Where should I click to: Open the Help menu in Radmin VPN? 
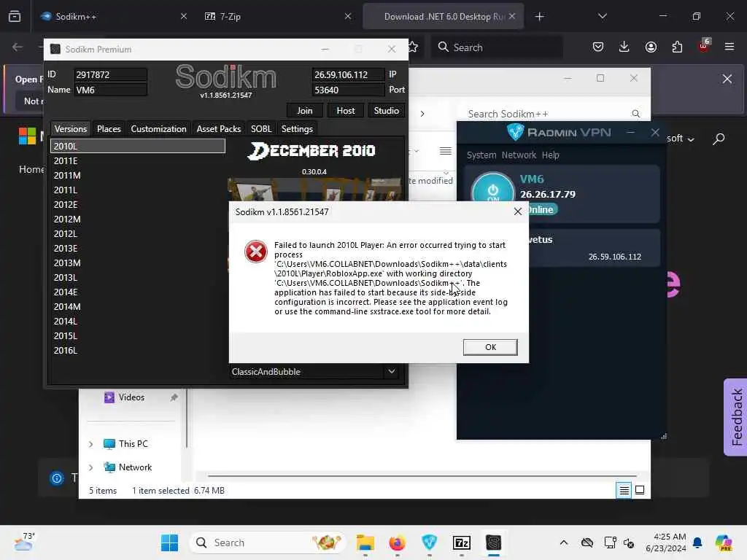click(x=550, y=155)
